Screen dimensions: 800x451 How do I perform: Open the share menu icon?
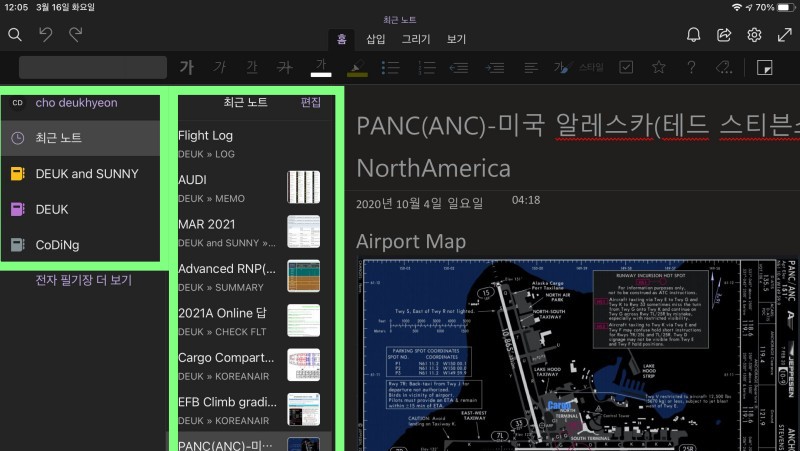tap(723, 35)
